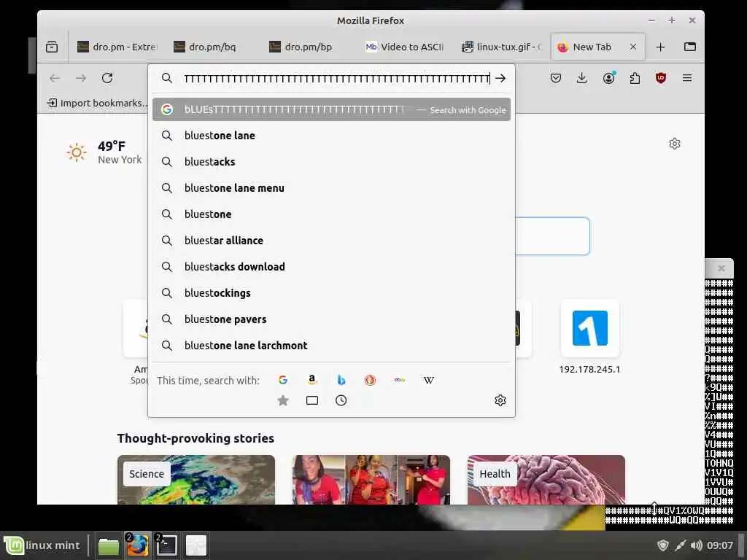Screen dimensions: 747x560
Task: Open New Tab page customize gear
Action: [675, 144]
